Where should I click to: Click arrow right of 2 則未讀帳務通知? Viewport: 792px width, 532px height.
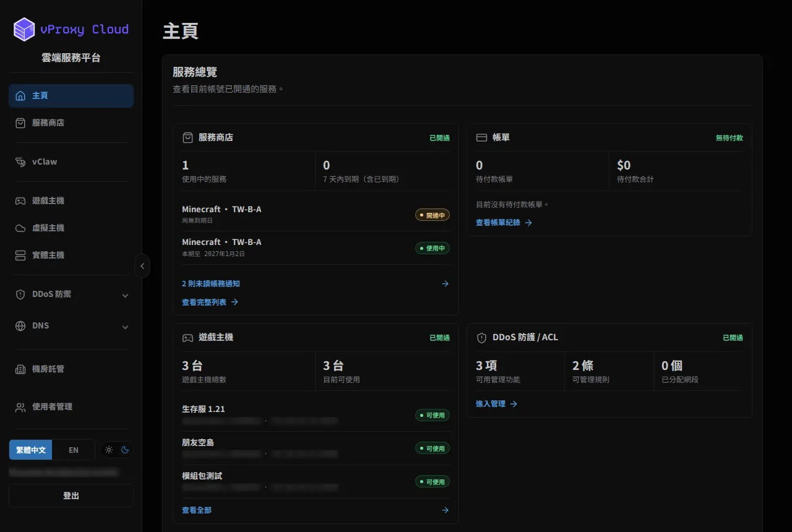pos(445,284)
